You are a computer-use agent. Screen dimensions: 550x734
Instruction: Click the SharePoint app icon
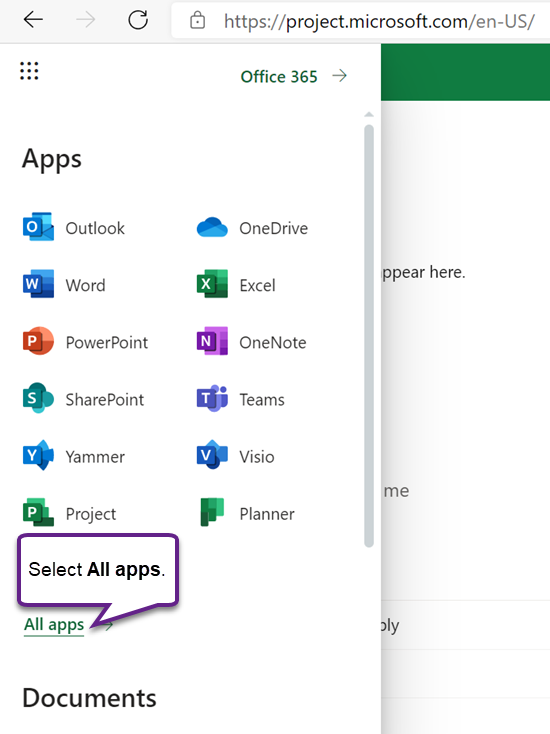pos(38,398)
